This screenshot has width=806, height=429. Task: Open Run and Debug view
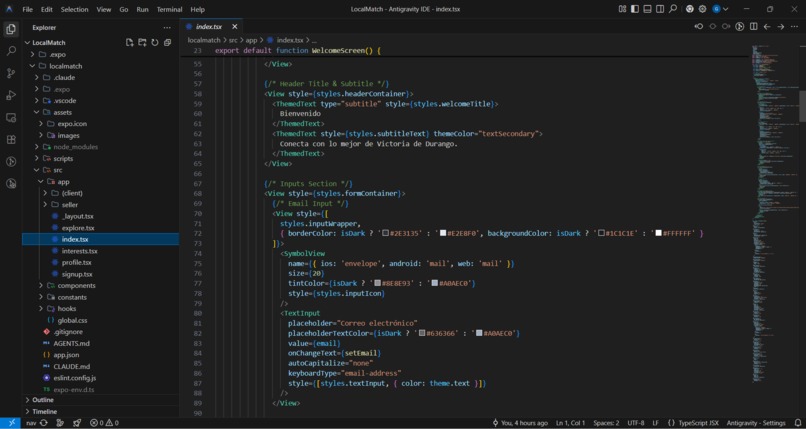(x=11, y=96)
